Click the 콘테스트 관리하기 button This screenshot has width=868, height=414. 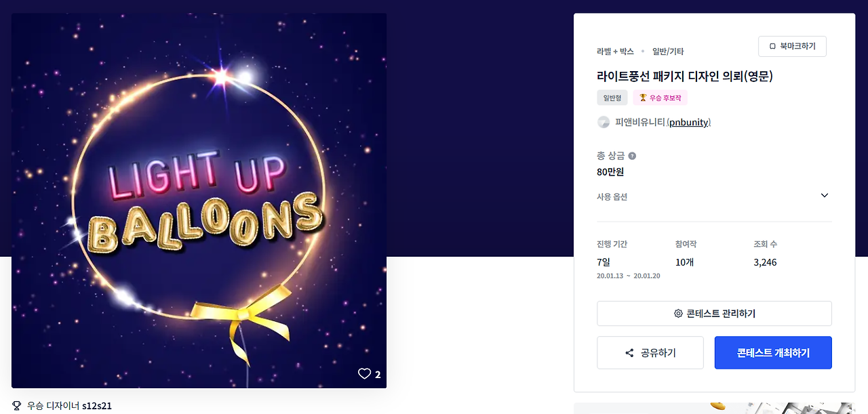tap(714, 314)
